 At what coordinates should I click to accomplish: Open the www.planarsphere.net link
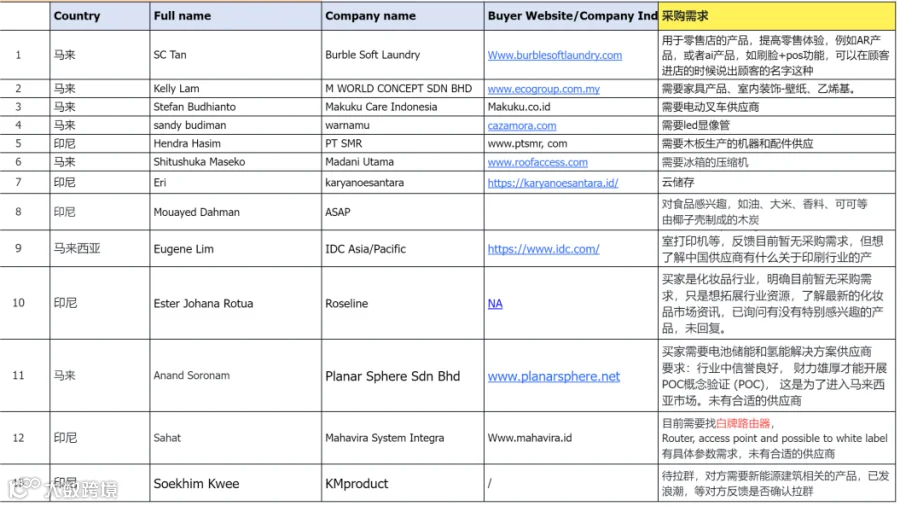point(554,376)
